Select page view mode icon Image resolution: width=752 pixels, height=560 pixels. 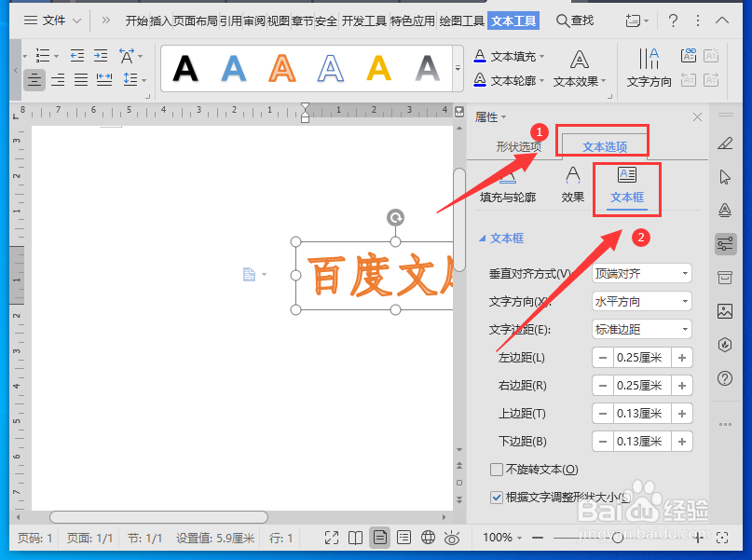pos(379,538)
